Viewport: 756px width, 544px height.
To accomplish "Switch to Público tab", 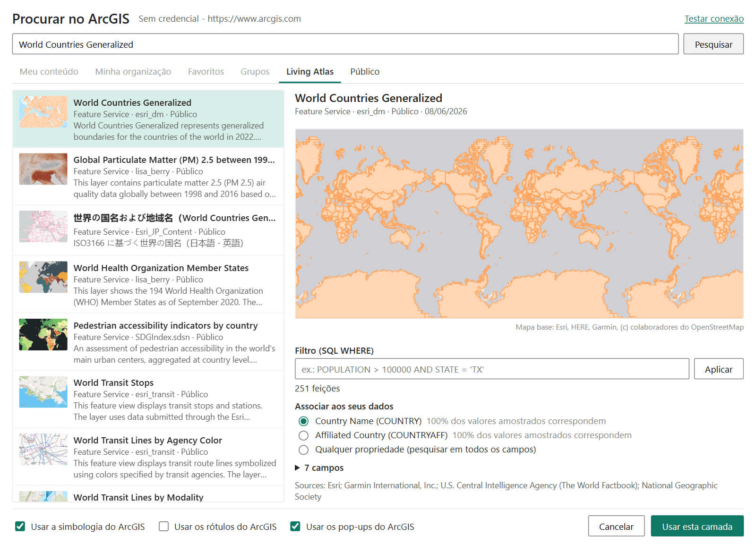I will click(365, 72).
